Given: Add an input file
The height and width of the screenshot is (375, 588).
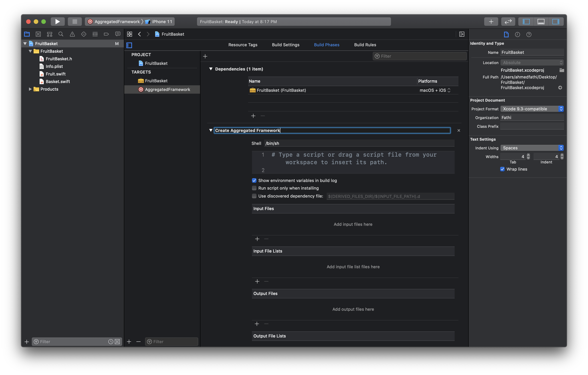Looking at the screenshot, I should 257,239.
